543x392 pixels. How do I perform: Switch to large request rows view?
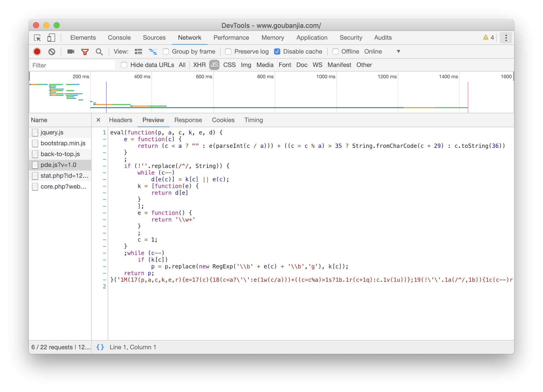point(138,52)
